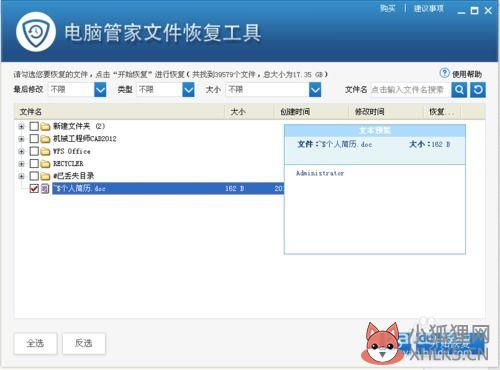Open the 大小 filter dropdown

click(x=315, y=90)
